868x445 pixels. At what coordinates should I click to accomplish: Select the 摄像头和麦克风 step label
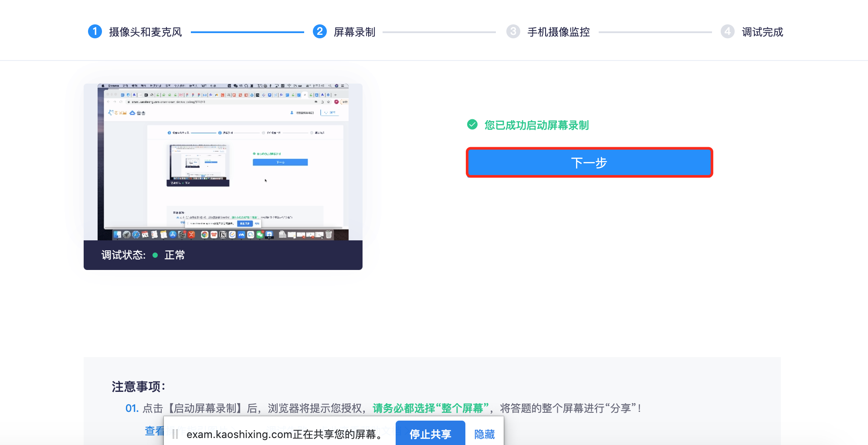click(145, 32)
